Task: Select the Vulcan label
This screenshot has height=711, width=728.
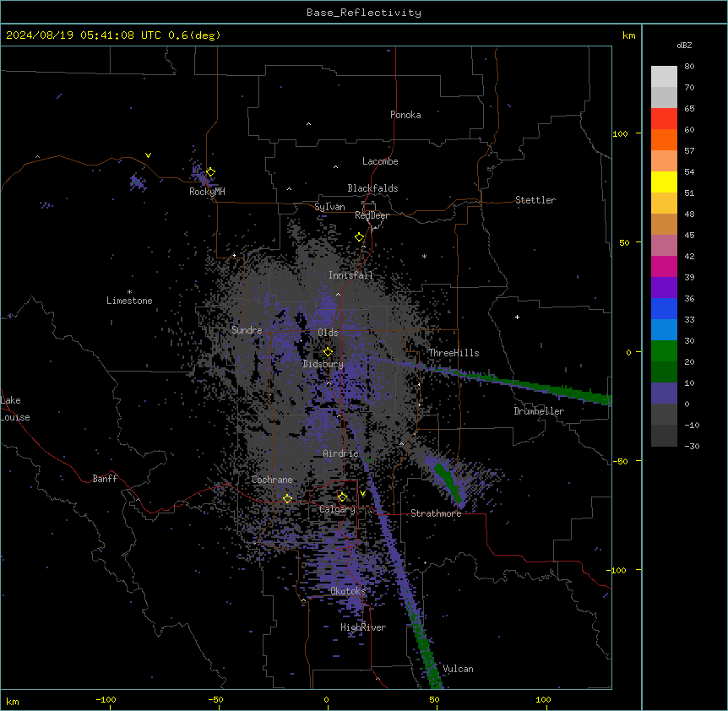Action: (x=459, y=669)
